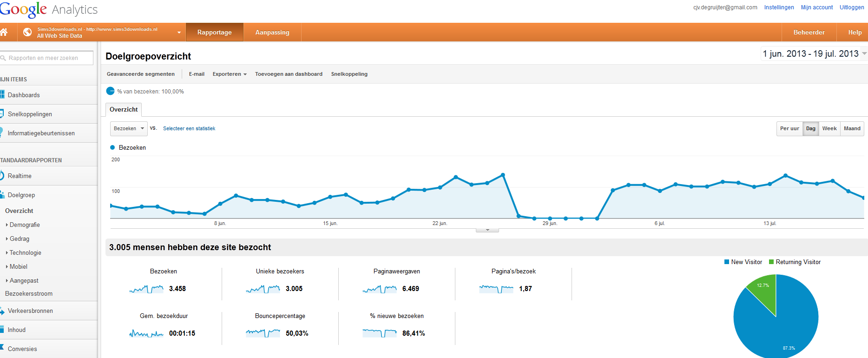Click the Verkeersbronnen arrow icon
The image size is (868, 358).
click(x=2, y=311)
